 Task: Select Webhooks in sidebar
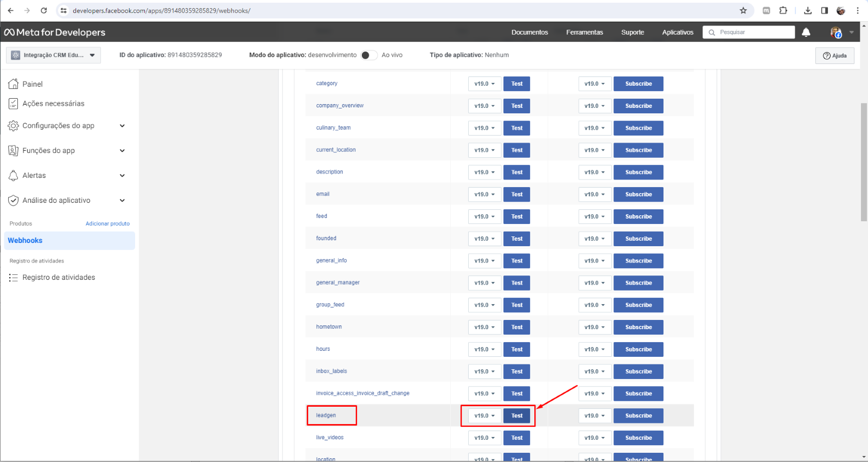[x=69, y=241]
